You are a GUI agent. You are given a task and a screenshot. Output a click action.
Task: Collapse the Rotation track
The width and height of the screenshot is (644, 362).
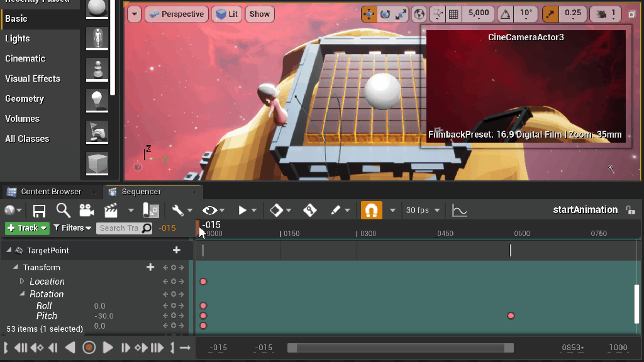[x=22, y=294]
